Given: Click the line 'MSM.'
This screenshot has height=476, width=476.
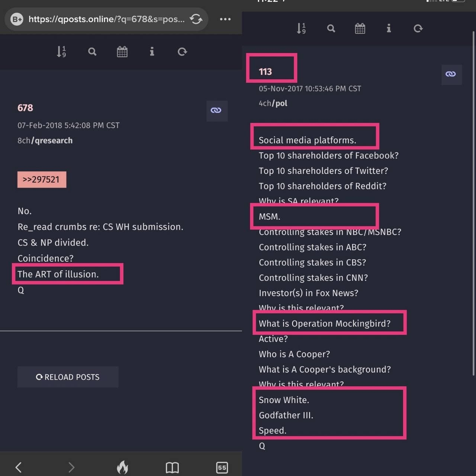Looking at the screenshot, I should (x=270, y=216).
